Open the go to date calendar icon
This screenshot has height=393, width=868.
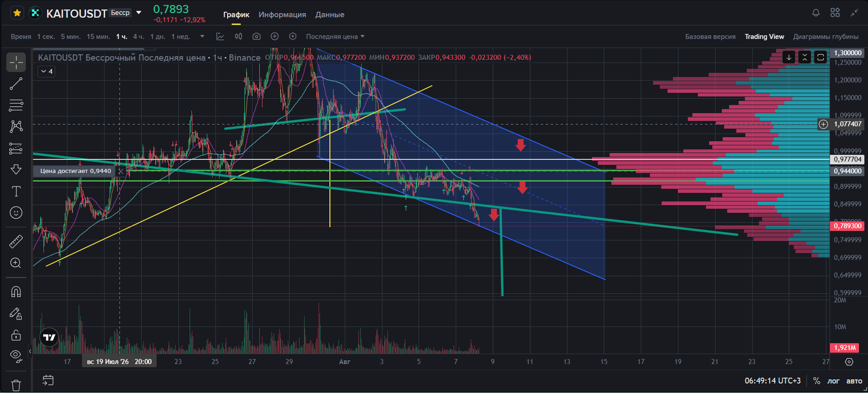48,380
